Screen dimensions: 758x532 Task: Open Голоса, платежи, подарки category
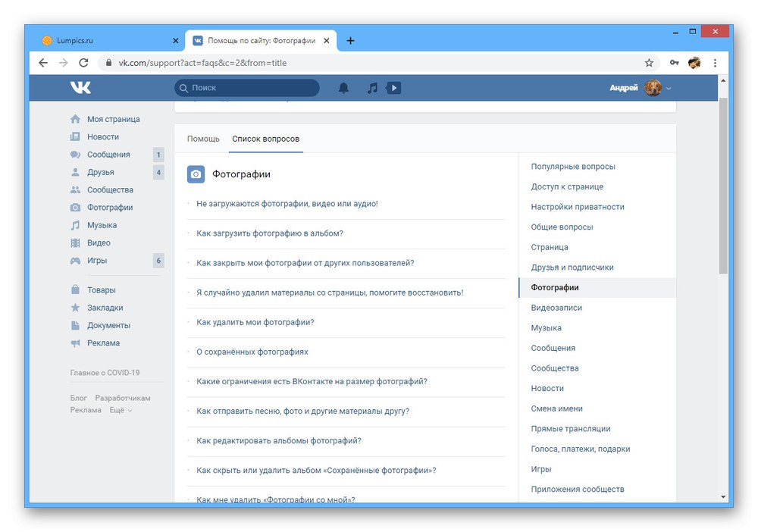click(581, 449)
